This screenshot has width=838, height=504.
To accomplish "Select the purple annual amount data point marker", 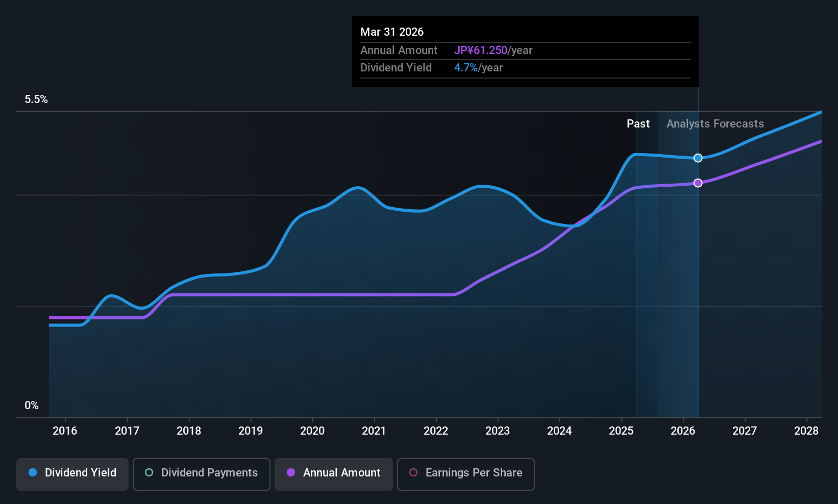I will (x=698, y=183).
